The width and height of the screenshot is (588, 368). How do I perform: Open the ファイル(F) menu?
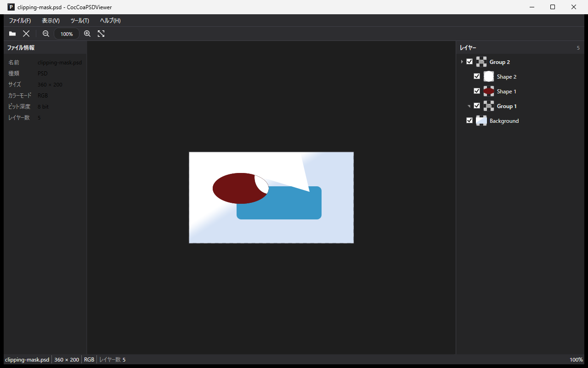pyautogui.click(x=20, y=21)
